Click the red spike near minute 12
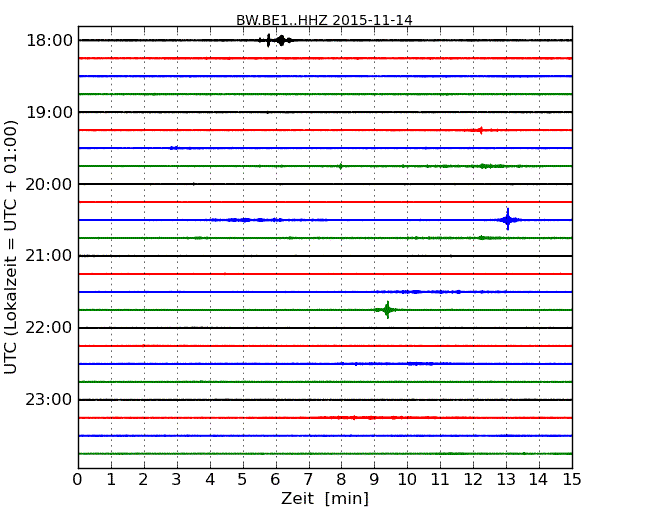This screenshot has height=520, width=650. (x=480, y=130)
